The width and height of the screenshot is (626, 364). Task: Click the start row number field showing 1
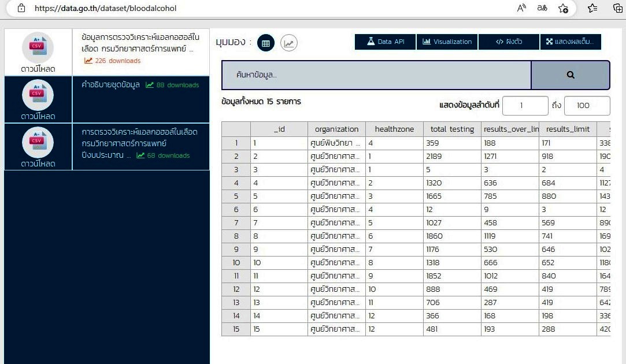click(525, 105)
